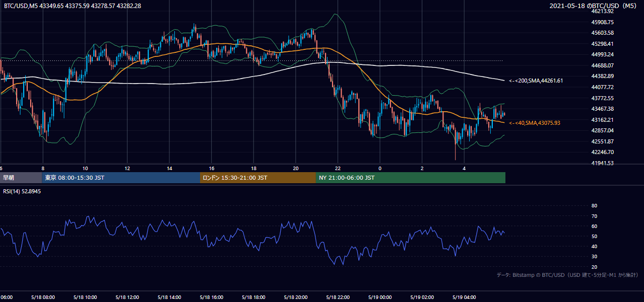Screen dimensions: 644x302
Task: Click the 5/18 20:00 time label
Action: pyautogui.click(x=295, y=297)
